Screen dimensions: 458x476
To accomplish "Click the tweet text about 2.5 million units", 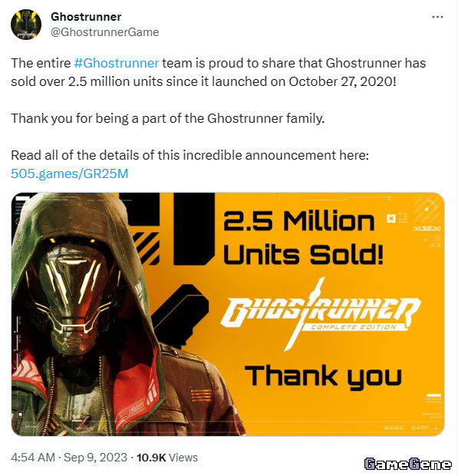I will [219, 72].
